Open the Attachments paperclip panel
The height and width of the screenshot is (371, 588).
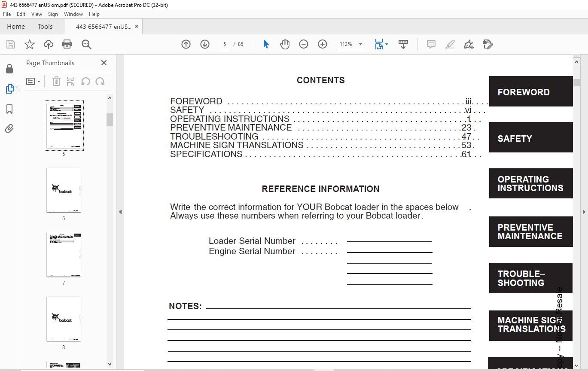[x=9, y=129]
